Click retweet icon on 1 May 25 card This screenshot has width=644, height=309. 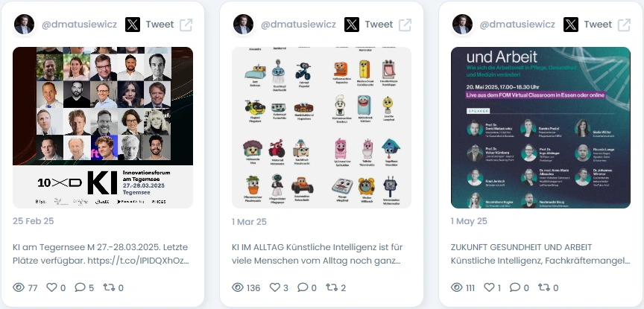[x=544, y=287]
